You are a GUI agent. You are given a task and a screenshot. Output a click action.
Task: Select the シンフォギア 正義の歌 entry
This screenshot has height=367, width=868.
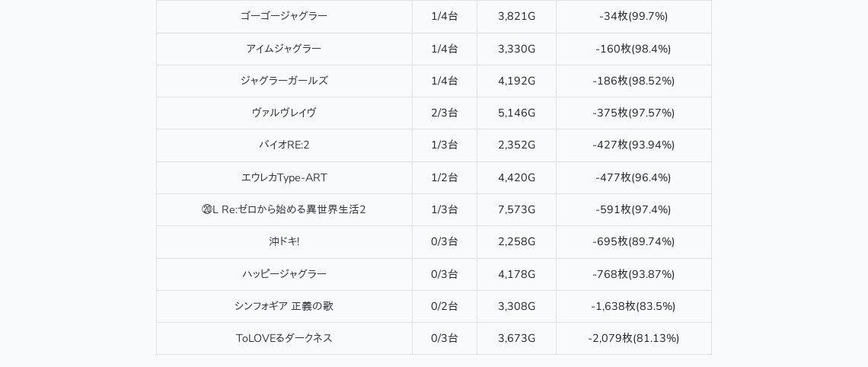coord(284,306)
